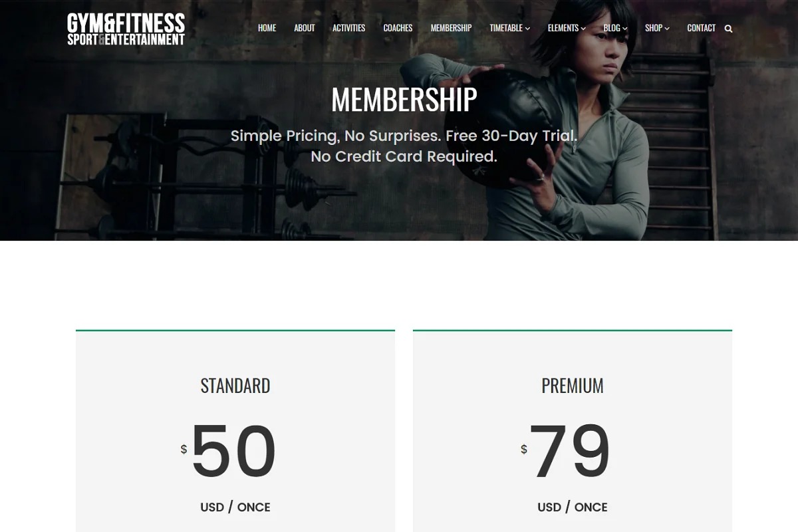Viewport: 798px width, 532px height.
Task: Click the Gym & Fitness logo
Action: 126,29
